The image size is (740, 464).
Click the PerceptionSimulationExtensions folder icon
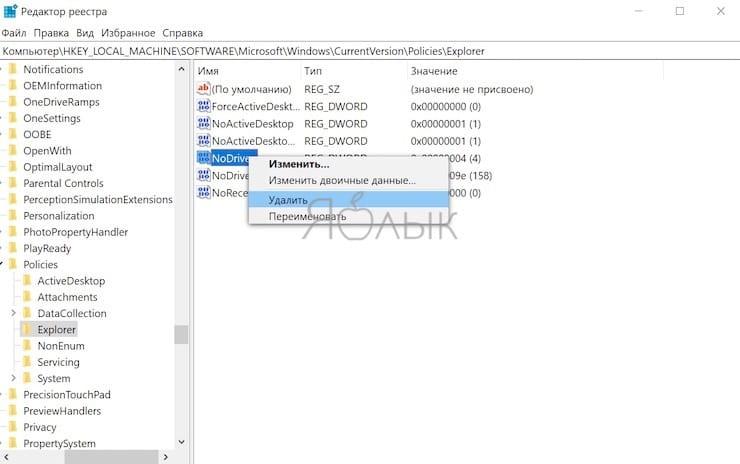point(13,199)
